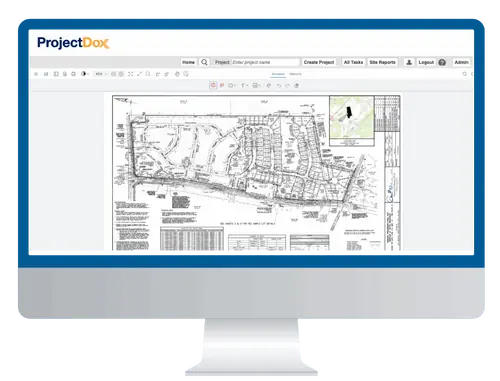Toggle the highlighted red annotation select tool
This screenshot has height=381, width=500.
(x=213, y=85)
